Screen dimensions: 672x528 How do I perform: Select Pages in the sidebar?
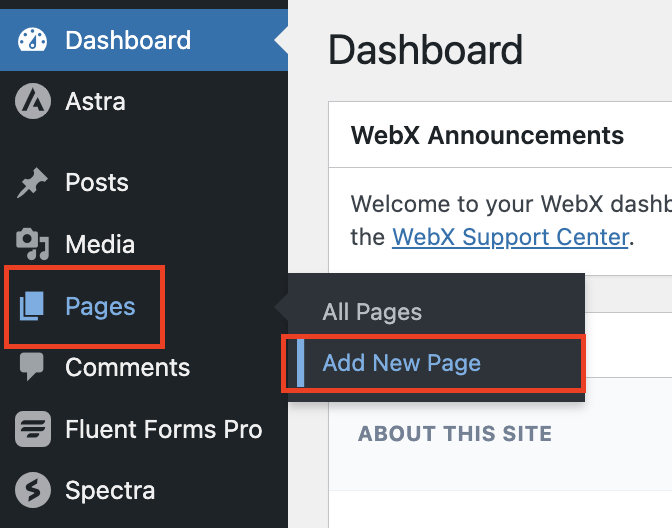click(100, 307)
